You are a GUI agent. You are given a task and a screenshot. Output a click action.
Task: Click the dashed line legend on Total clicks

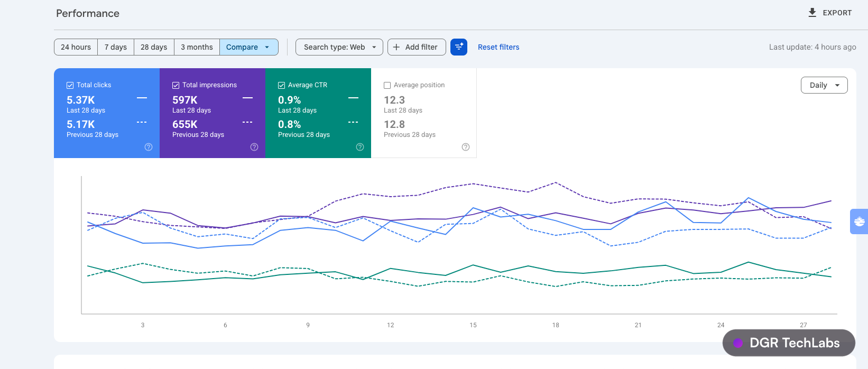pos(142,122)
